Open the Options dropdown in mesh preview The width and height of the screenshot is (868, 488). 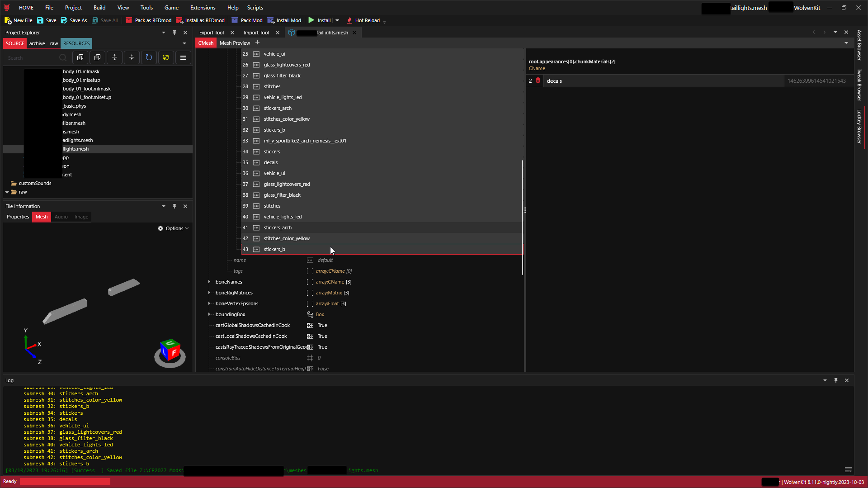coord(173,228)
